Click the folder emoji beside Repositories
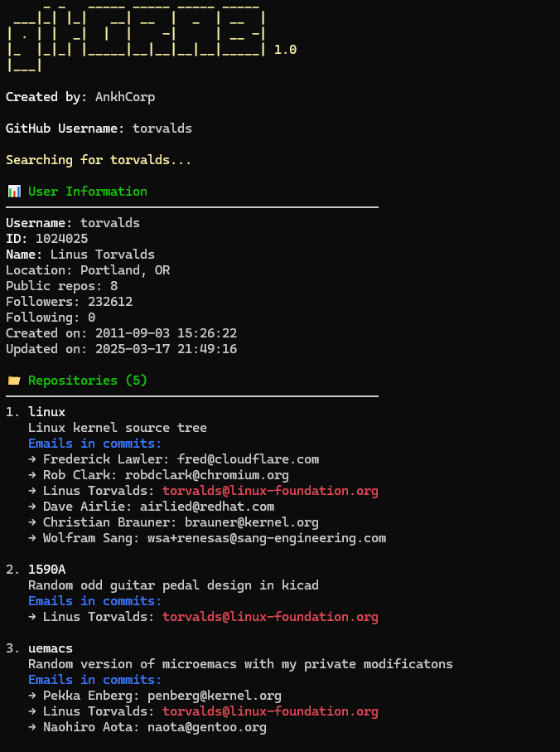The width and height of the screenshot is (560, 752). pyautogui.click(x=14, y=381)
